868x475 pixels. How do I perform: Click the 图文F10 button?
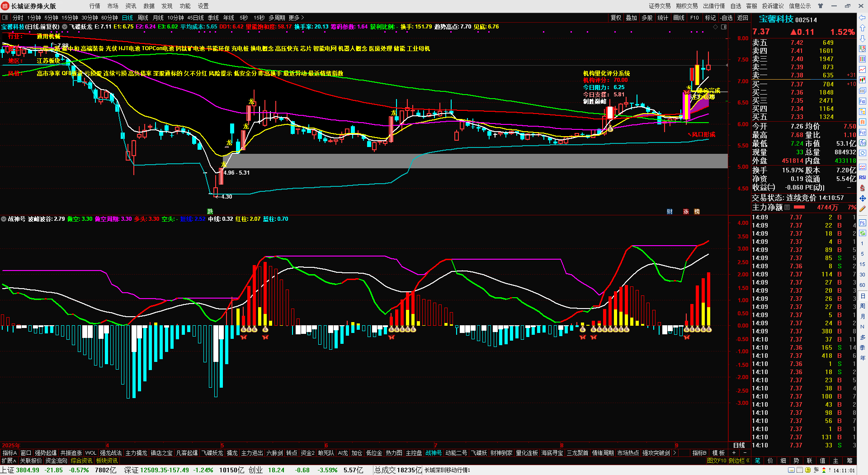pyautogui.click(x=717, y=461)
